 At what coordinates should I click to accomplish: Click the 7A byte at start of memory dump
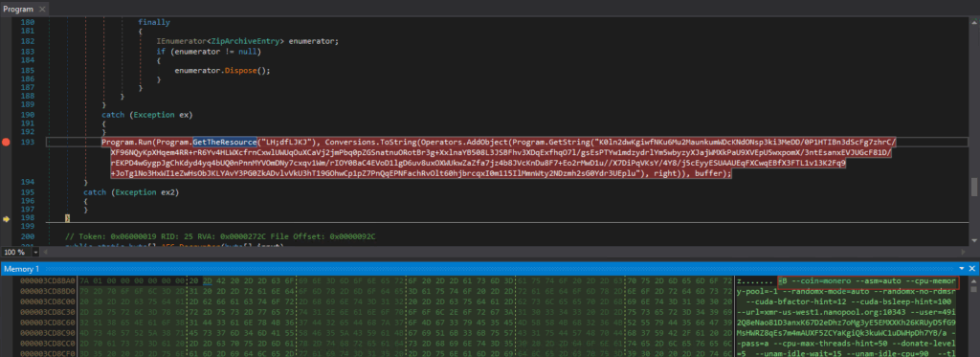pos(84,281)
